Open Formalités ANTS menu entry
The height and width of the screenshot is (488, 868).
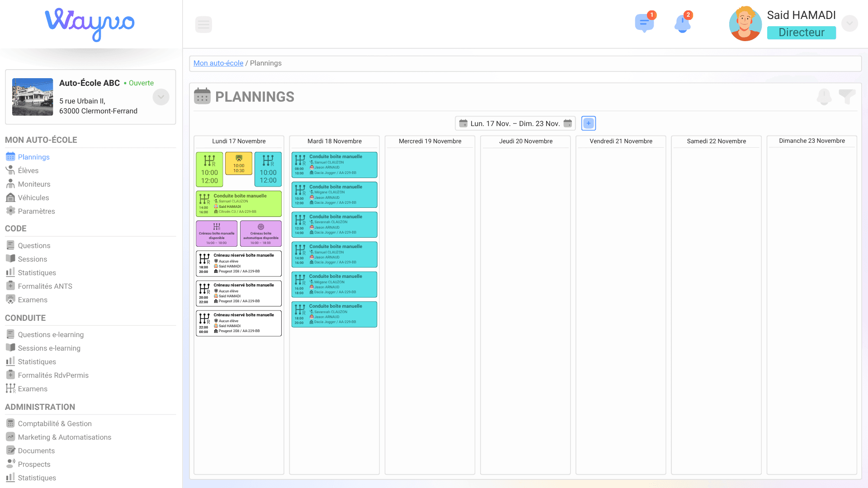(x=45, y=286)
